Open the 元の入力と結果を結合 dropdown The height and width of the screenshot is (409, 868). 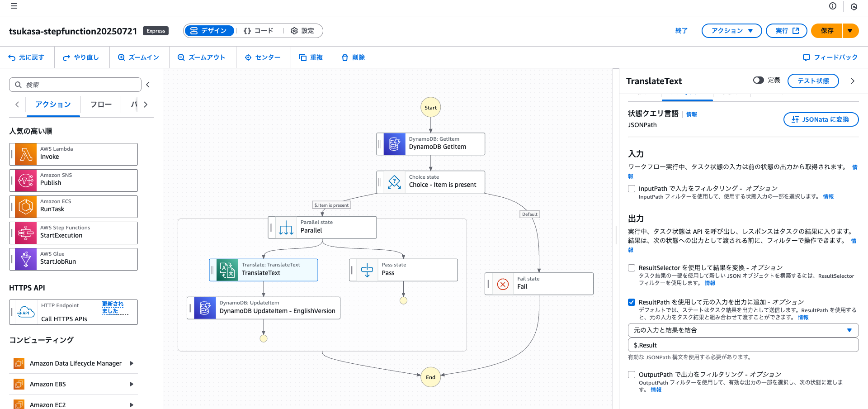(x=743, y=330)
